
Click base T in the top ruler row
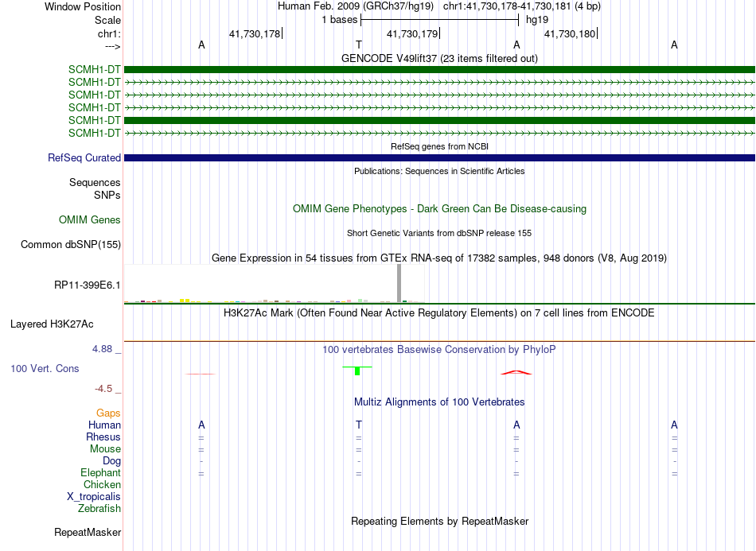click(359, 45)
